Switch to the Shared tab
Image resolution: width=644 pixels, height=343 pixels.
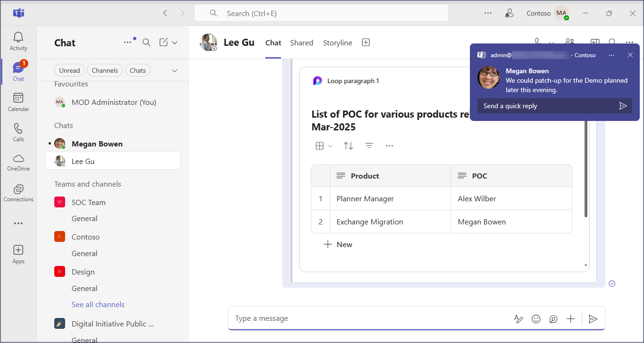[x=301, y=43]
